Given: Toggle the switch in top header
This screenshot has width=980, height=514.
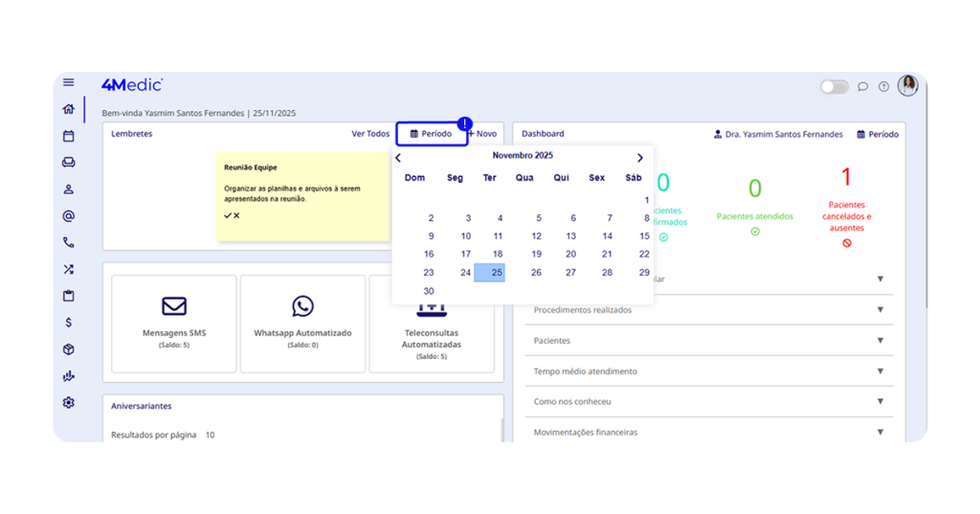Looking at the screenshot, I should pyautogui.click(x=834, y=87).
